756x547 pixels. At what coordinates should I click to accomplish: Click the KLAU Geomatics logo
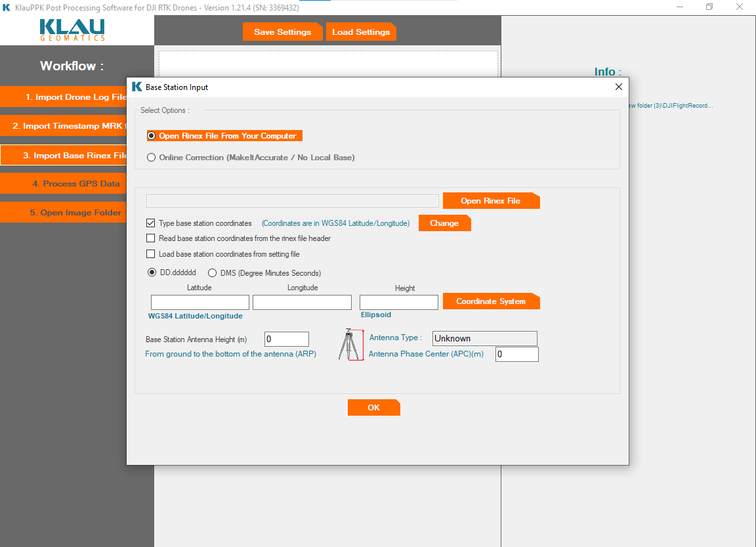tap(72, 30)
